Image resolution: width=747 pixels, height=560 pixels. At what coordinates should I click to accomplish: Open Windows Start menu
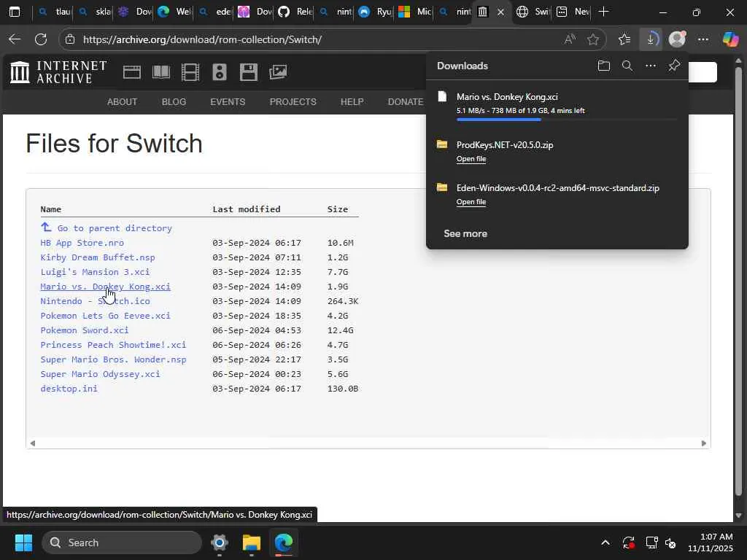click(x=23, y=542)
